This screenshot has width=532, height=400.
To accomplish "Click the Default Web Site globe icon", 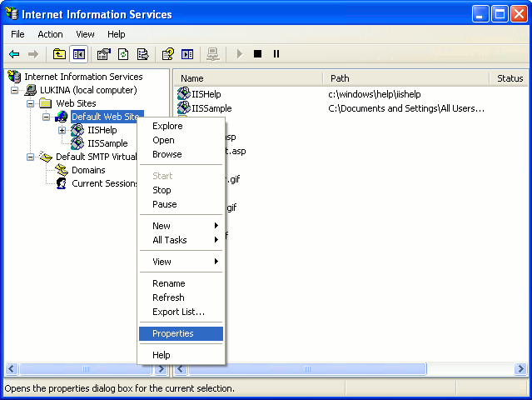I will pos(61,117).
